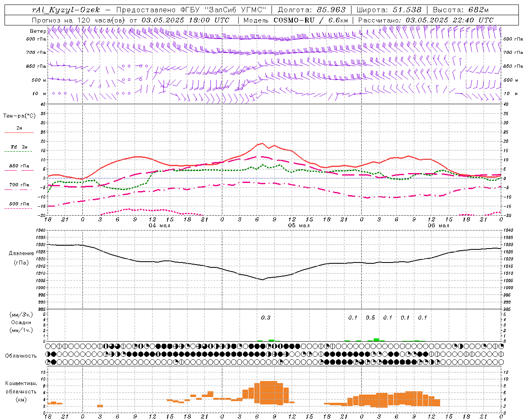Image resolution: width=525 pixels, height=420 pixels.
Task: Click the Облачность cloudiness label
Action: coord(21,356)
